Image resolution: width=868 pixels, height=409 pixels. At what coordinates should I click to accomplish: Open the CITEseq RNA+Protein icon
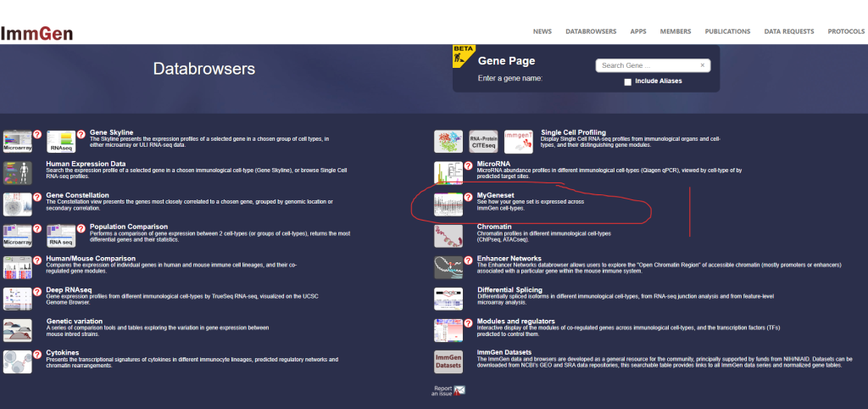(483, 142)
